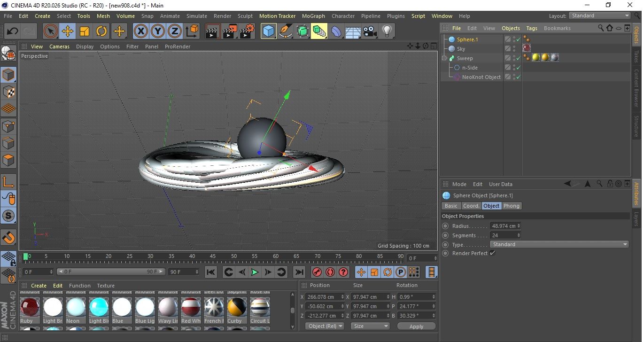
Task: Open Object (Rel) coordinate dropdown
Action: 325,326
